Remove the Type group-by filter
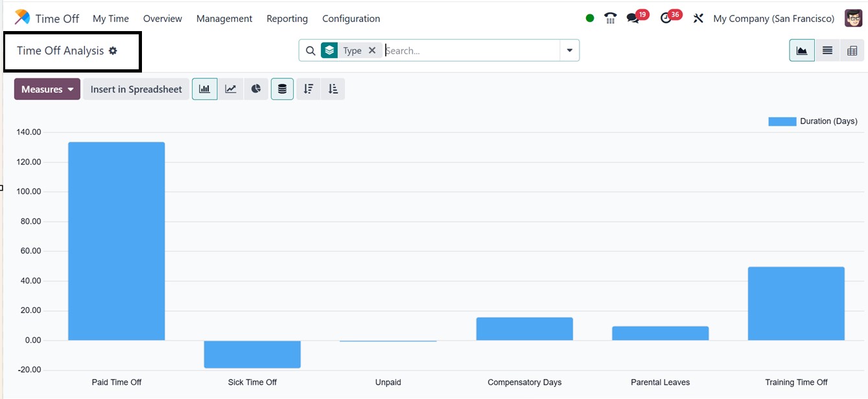The width and height of the screenshot is (868, 399). point(372,51)
